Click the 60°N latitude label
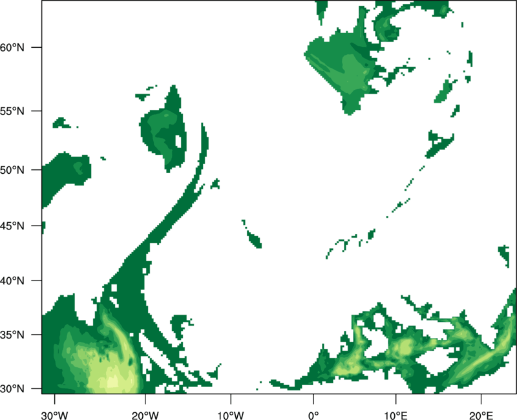This screenshot has width=517, height=420. (x=12, y=48)
